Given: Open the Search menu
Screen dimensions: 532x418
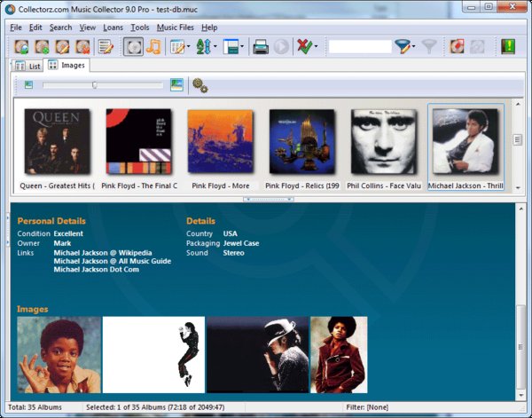Looking at the screenshot, I should 60,28.
